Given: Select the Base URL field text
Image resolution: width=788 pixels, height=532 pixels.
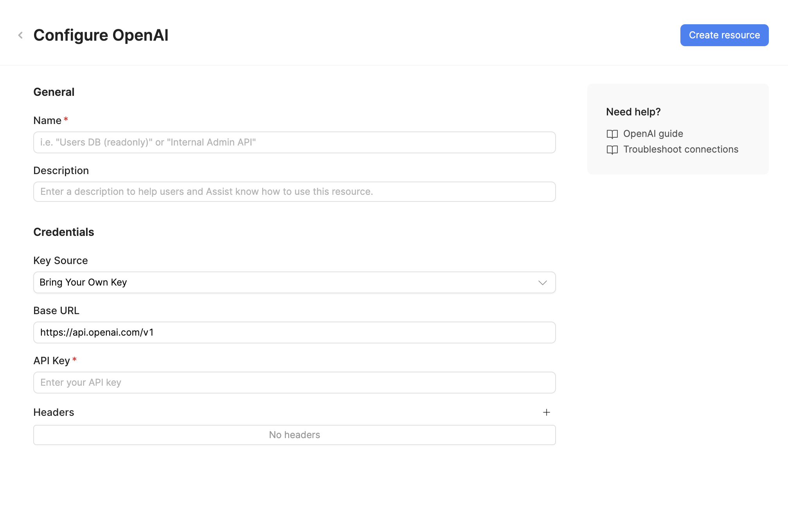Looking at the screenshot, I should click(294, 332).
